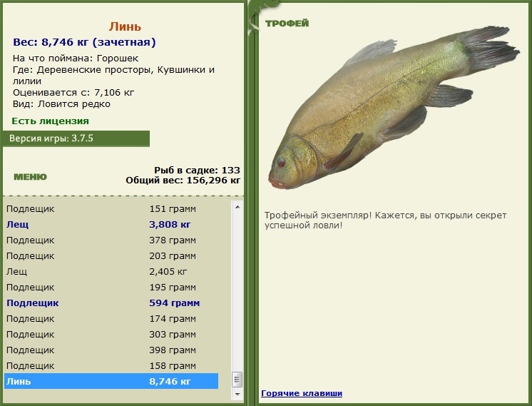Click the scrollbar down arrow
The image size is (532, 406).
click(237, 394)
